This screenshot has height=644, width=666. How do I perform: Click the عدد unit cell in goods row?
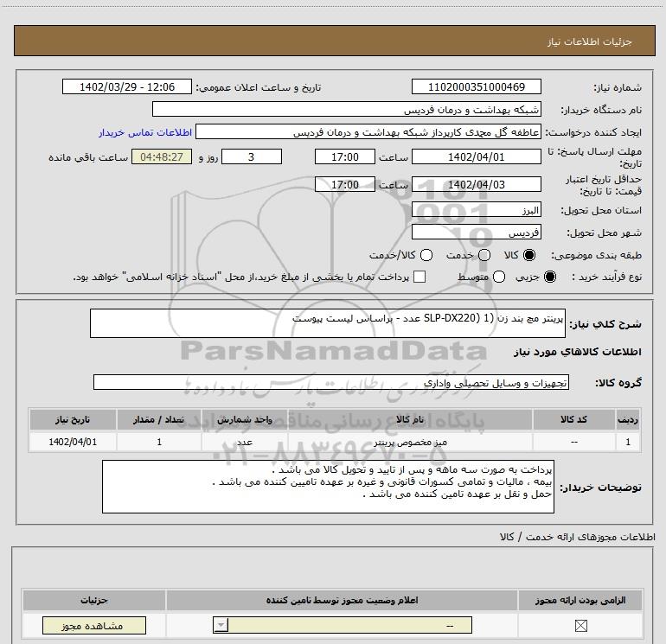[245, 442]
